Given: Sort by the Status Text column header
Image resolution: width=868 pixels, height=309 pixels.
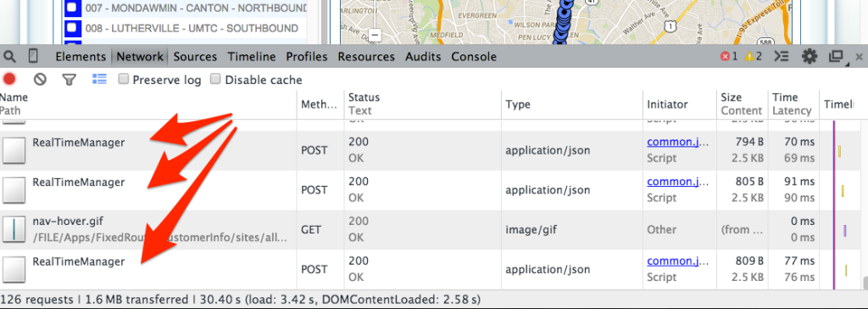Looking at the screenshot, I should pos(422,104).
